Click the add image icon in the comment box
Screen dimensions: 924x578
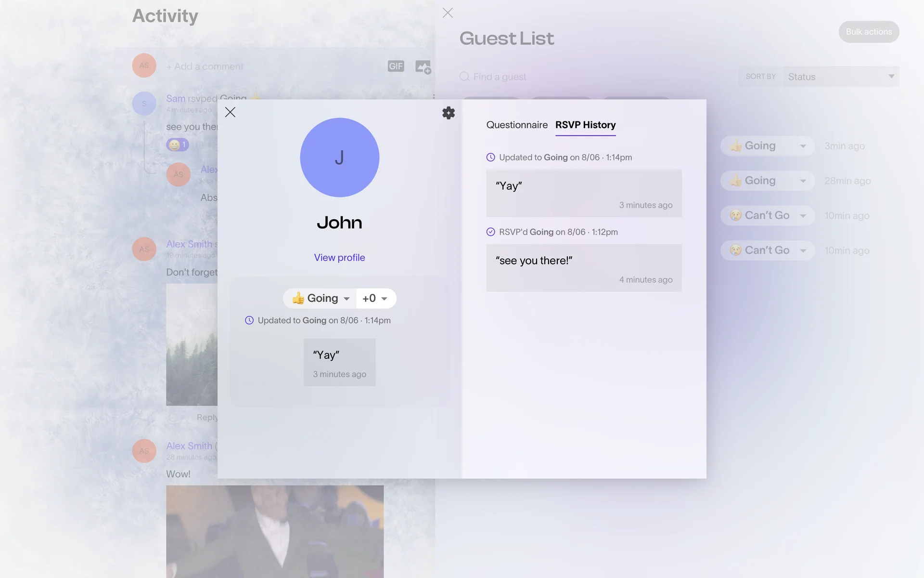click(423, 66)
